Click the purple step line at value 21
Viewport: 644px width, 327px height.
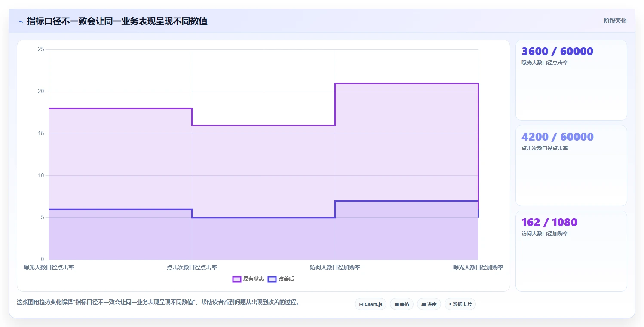407,83
